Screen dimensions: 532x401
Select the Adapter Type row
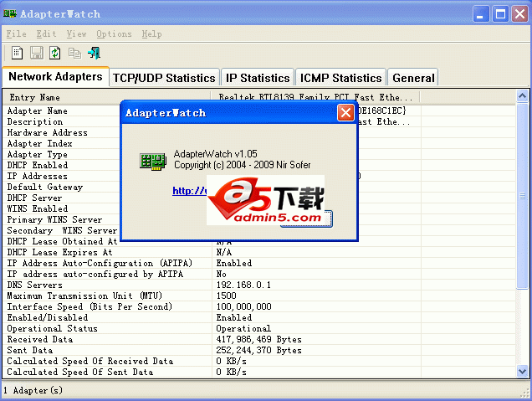(259, 154)
